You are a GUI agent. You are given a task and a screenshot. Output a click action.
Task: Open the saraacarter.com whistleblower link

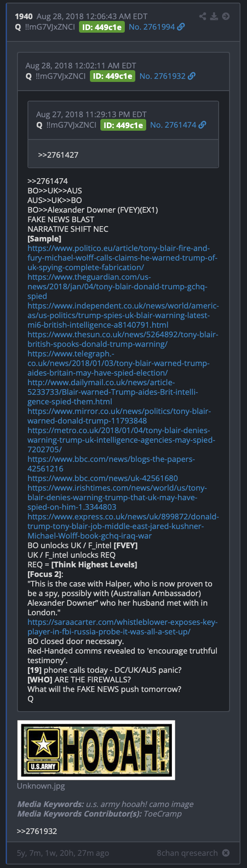coord(123,627)
